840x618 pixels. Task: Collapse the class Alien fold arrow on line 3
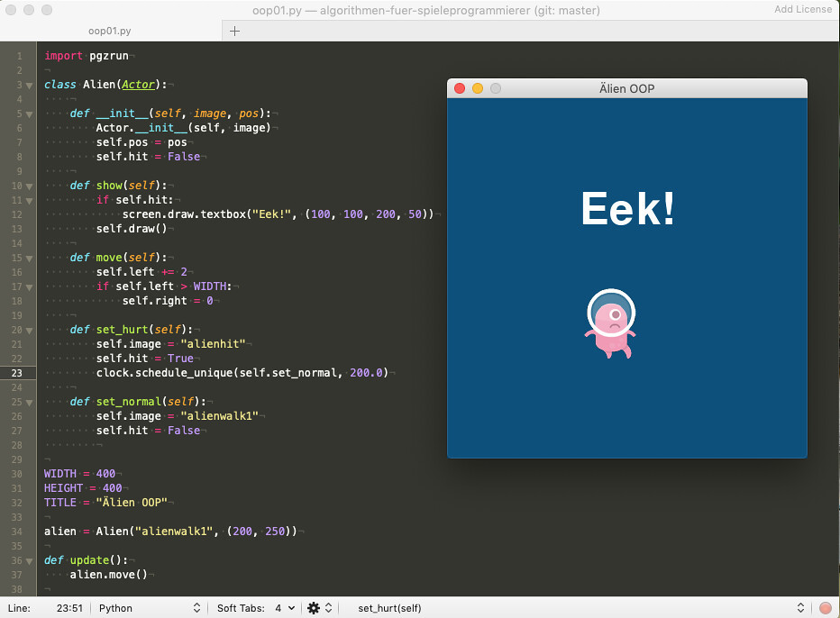(x=30, y=86)
